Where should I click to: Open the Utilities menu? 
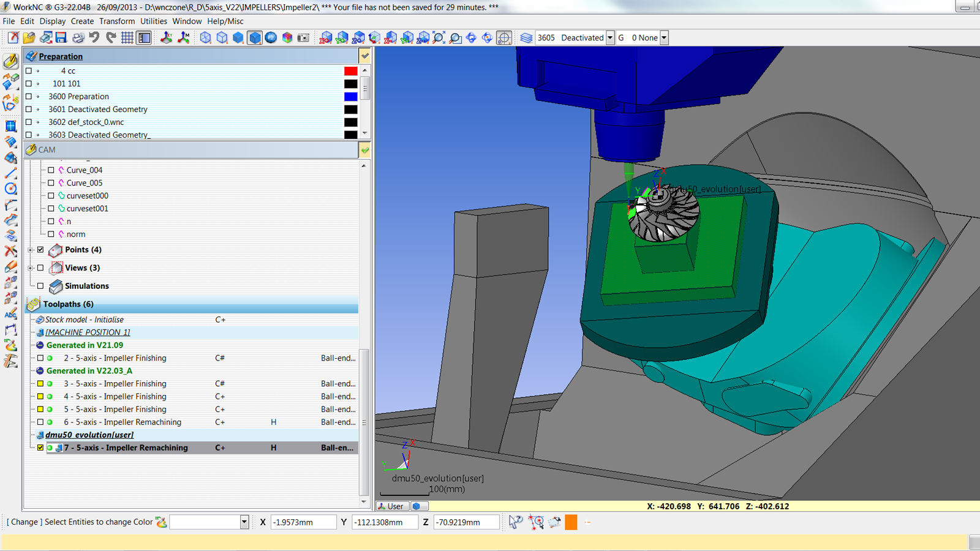click(153, 21)
